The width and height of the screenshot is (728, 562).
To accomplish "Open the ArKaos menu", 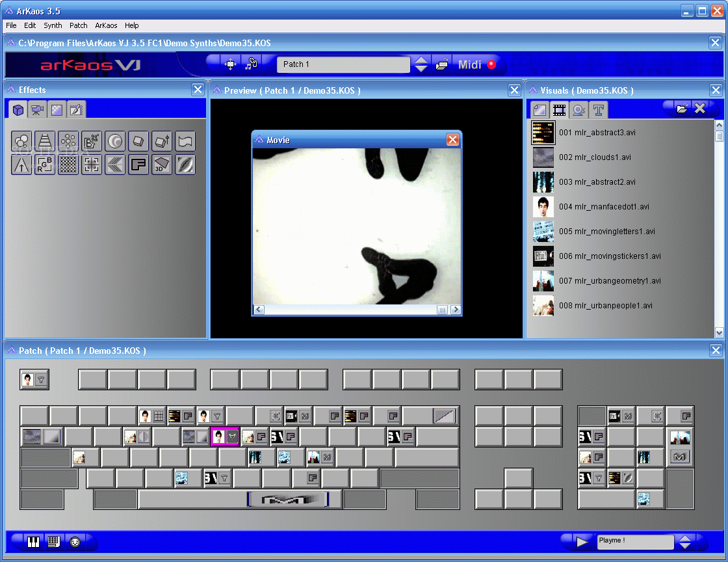I will pos(106,25).
